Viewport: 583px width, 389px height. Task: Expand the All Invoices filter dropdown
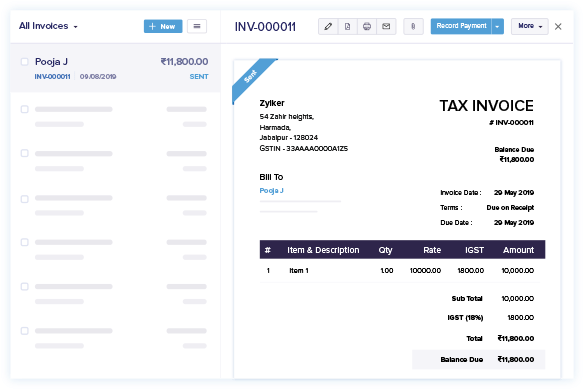(48, 26)
